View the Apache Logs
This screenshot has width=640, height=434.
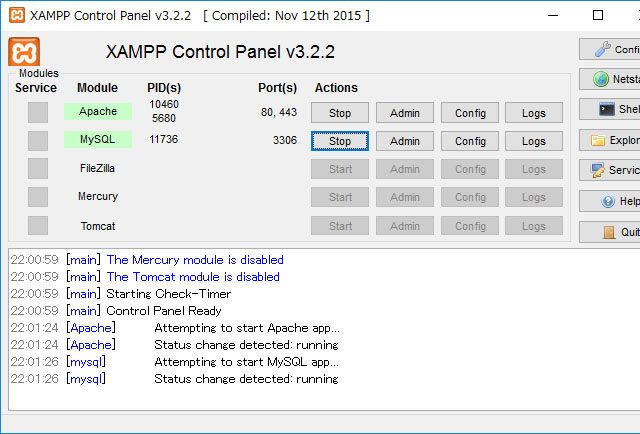534,113
